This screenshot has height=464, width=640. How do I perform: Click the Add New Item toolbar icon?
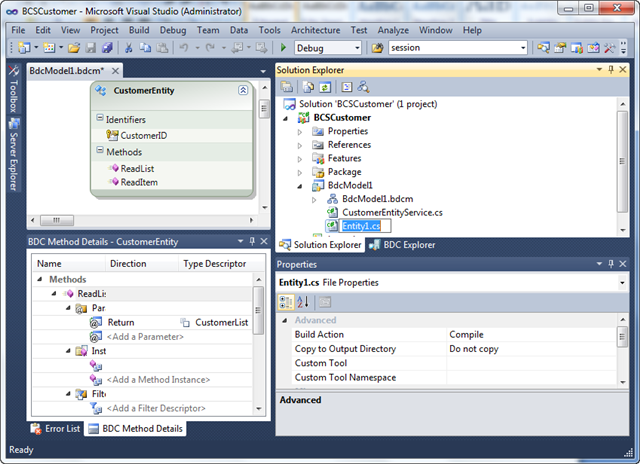click(49, 48)
